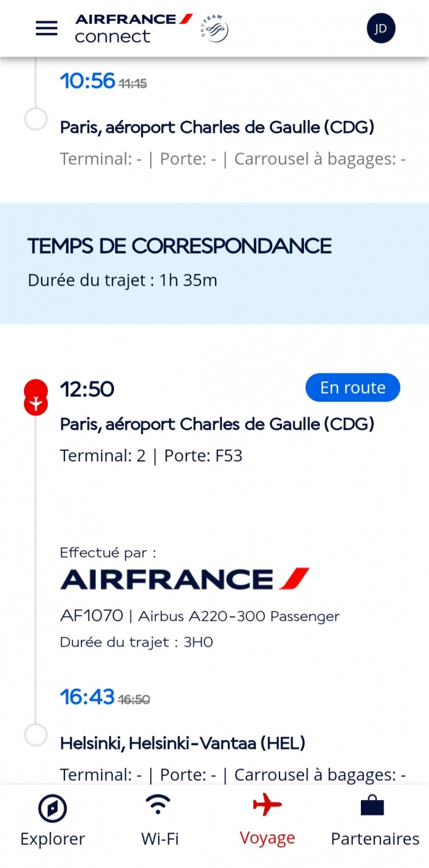The height and width of the screenshot is (868, 429).
Task: Tap the CDG arrival timeline circle
Action: point(36,119)
